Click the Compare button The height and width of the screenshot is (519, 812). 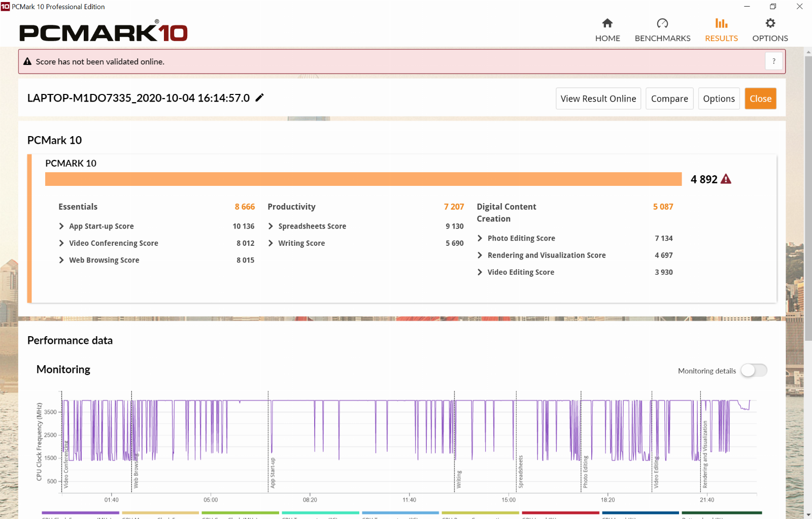[669, 99]
